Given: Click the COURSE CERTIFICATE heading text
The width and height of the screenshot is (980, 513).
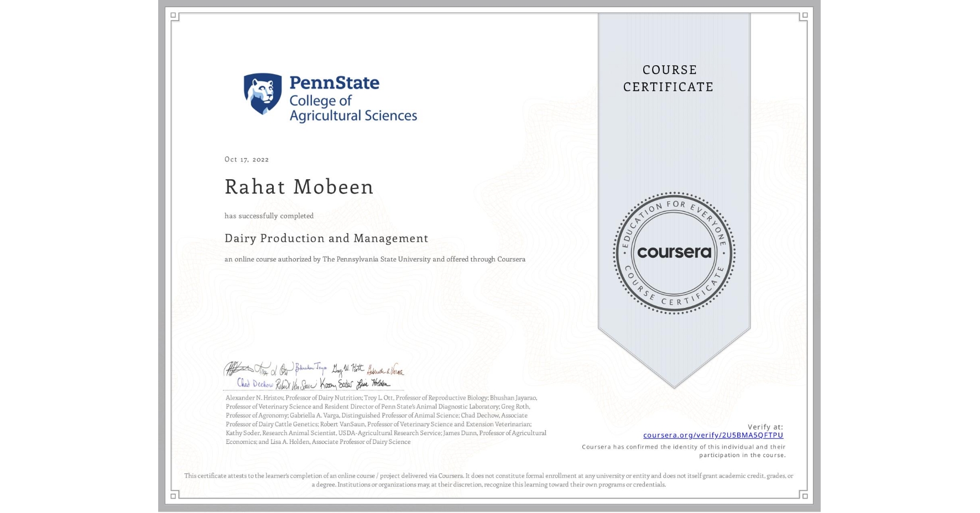Looking at the screenshot, I should pos(670,78).
